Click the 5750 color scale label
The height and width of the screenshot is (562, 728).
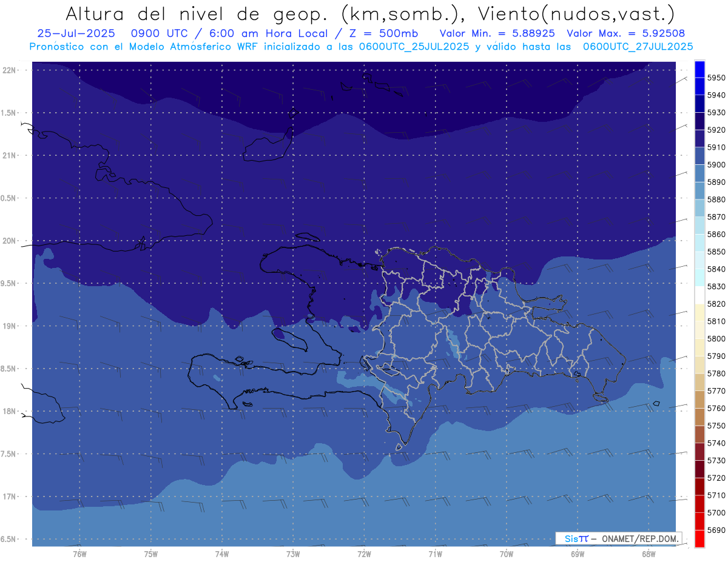click(716, 426)
